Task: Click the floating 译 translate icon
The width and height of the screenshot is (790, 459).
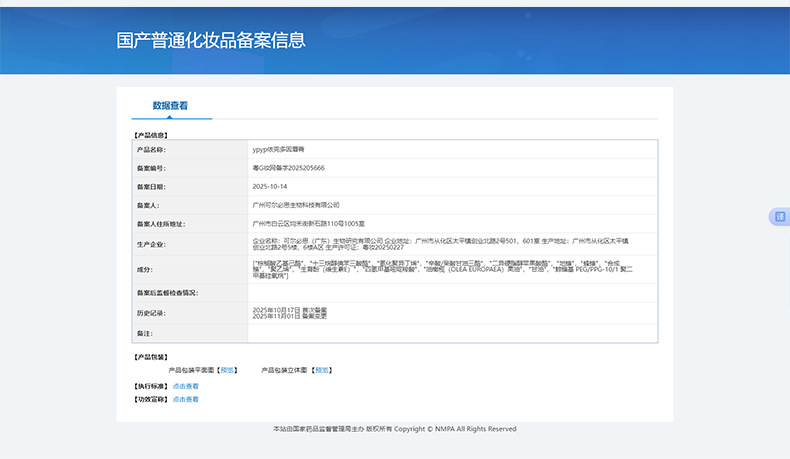Action: click(x=780, y=217)
